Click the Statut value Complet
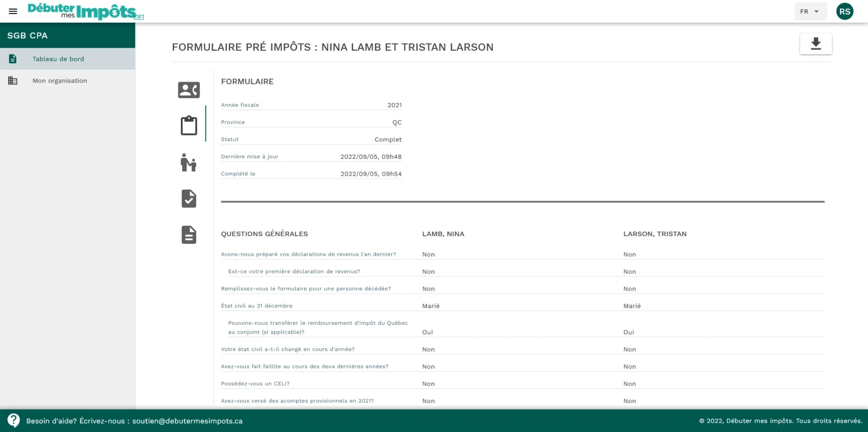The width and height of the screenshot is (868, 432). (388, 139)
